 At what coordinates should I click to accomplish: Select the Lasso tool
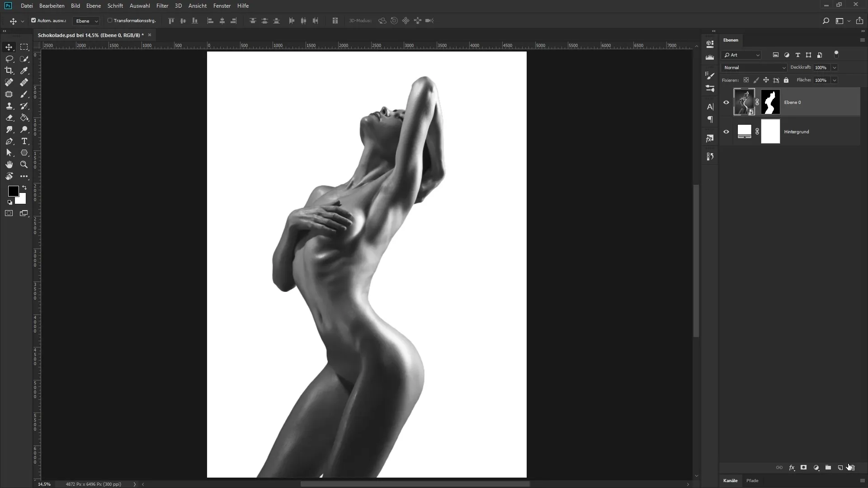coord(9,59)
